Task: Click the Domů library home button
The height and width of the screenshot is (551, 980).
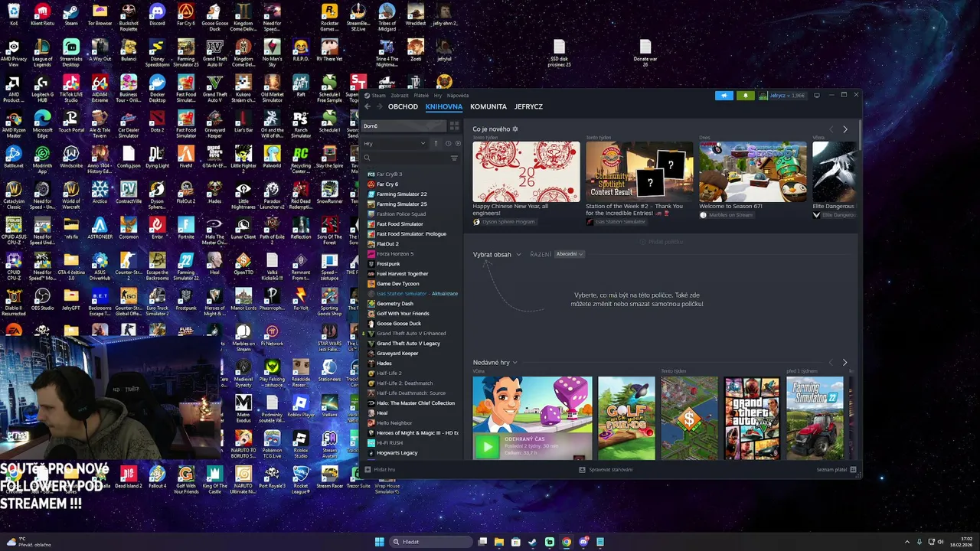Action: (403, 126)
